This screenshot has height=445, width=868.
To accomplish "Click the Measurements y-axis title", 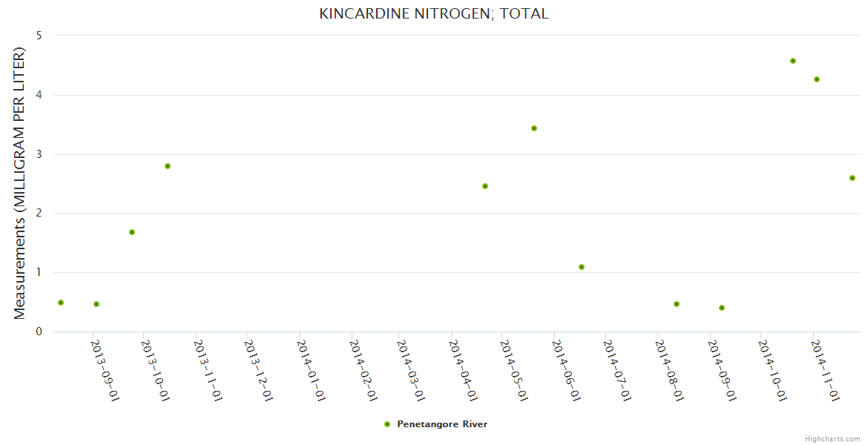I will pyautogui.click(x=19, y=183).
